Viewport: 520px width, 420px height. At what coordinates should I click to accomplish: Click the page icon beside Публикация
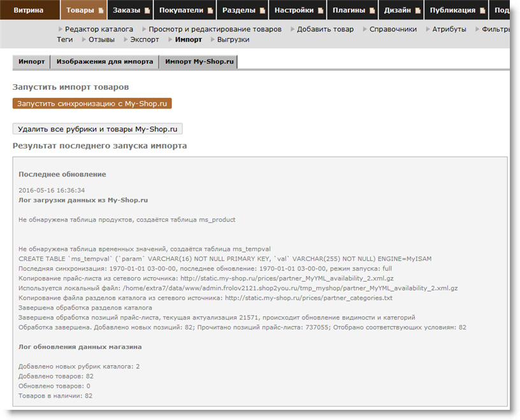click(x=483, y=11)
